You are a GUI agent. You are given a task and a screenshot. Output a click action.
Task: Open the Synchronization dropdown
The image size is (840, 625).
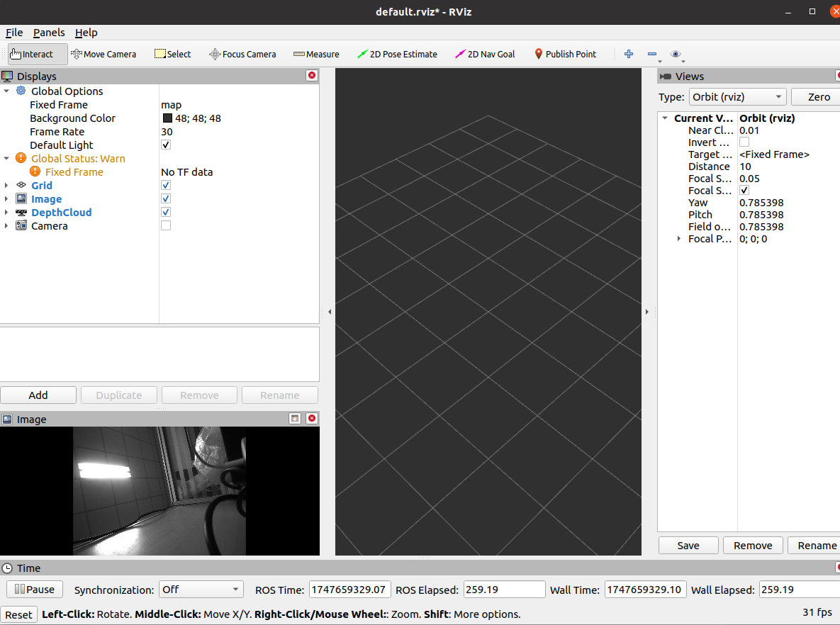click(201, 590)
